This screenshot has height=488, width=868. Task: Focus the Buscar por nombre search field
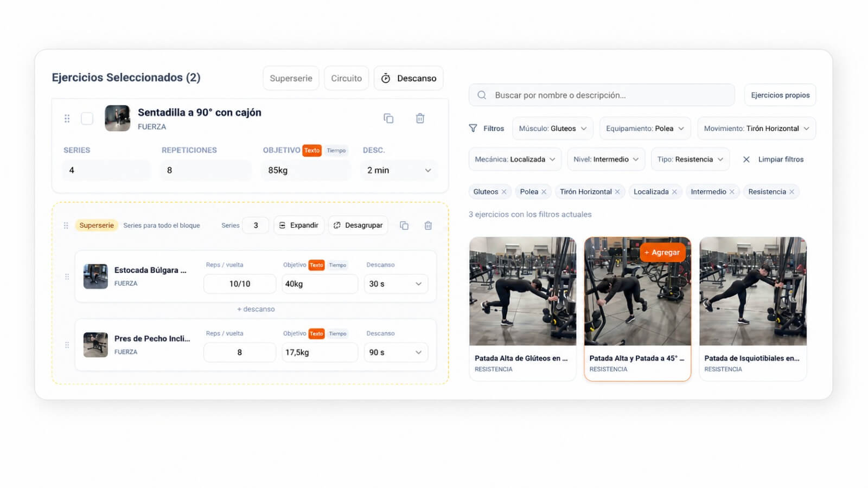[602, 95]
